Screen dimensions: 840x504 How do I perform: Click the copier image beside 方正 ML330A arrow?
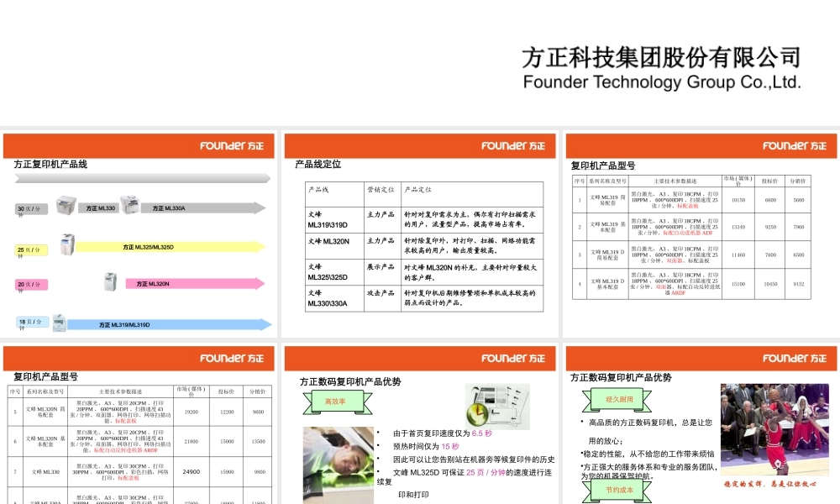[129, 205]
